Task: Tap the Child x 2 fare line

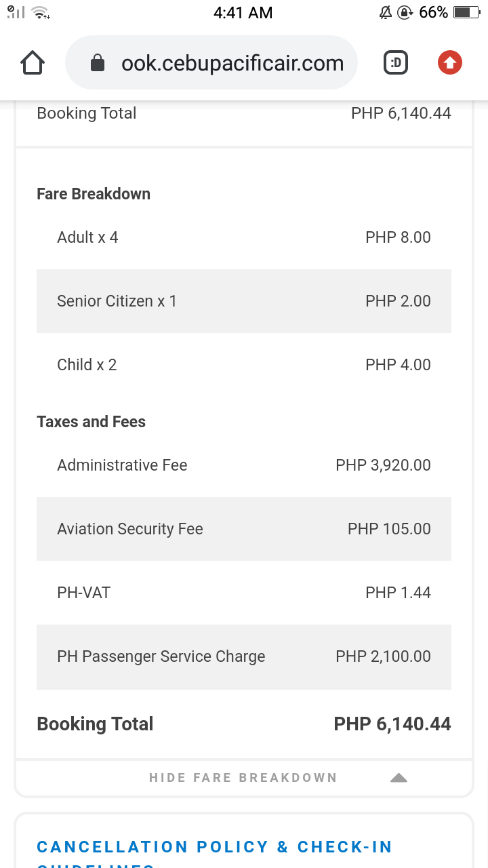Action: pyautogui.click(x=244, y=365)
